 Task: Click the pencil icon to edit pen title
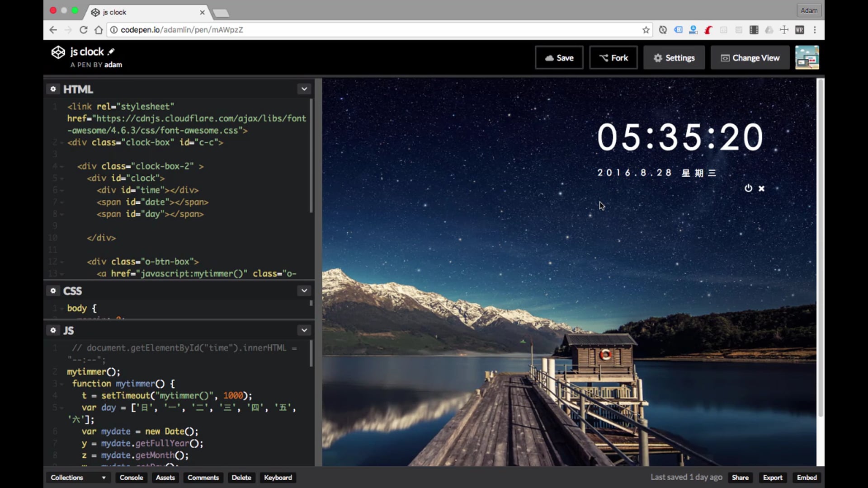pos(111,52)
